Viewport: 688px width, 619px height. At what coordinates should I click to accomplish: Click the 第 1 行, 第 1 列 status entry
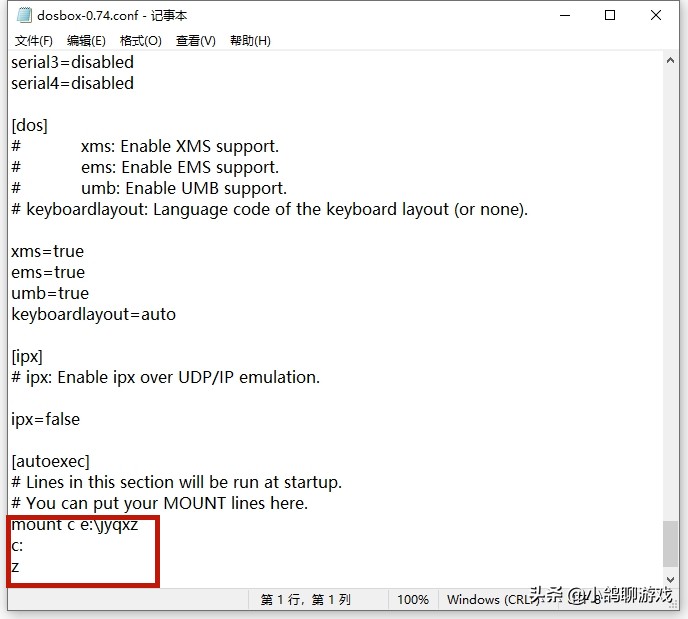[306, 600]
